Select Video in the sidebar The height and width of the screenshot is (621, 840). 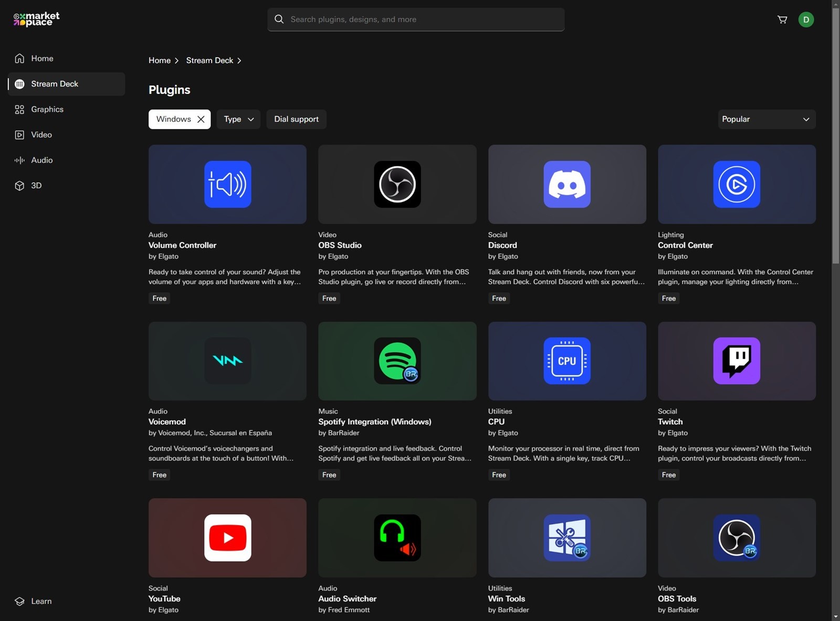tap(67, 135)
